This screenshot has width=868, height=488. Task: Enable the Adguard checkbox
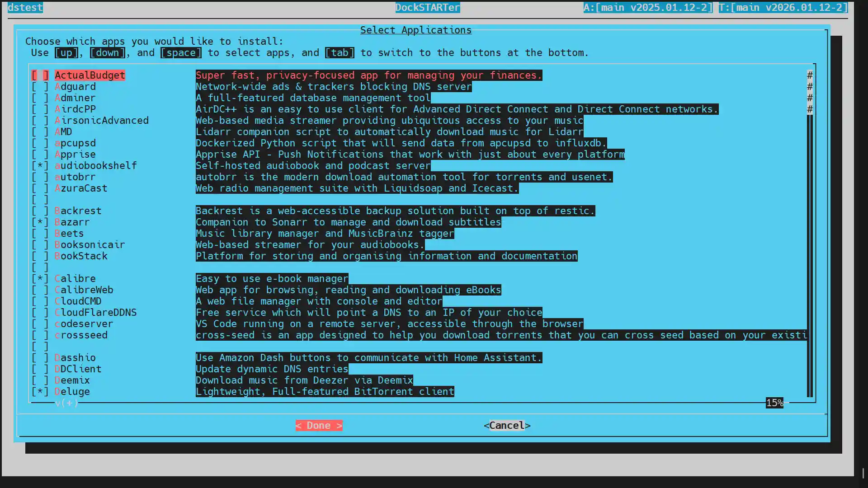(x=40, y=87)
